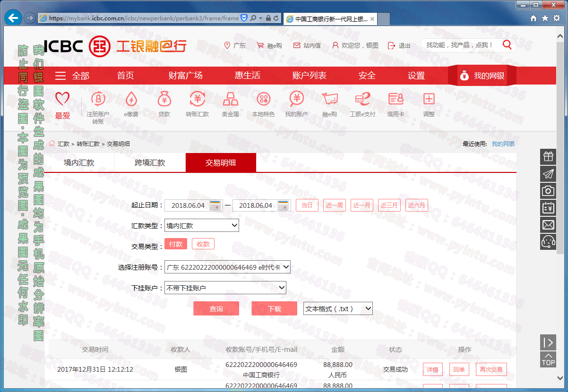
Task: Click the envelope icon in right sidebar
Action: click(x=548, y=225)
